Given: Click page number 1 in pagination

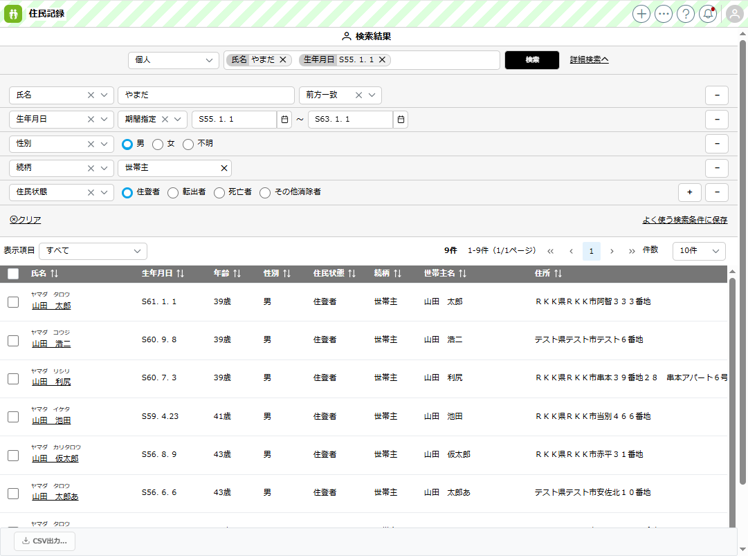Looking at the screenshot, I should tap(592, 251).
